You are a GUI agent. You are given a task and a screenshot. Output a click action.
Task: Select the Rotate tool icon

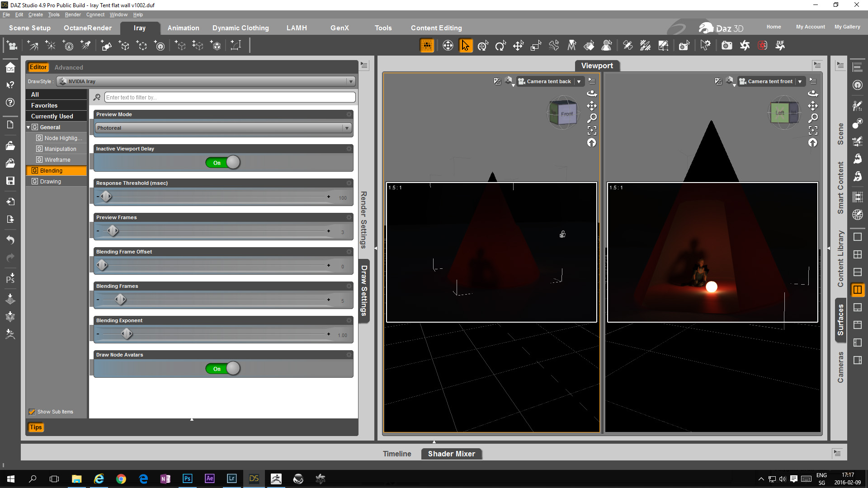tap(500, 46)
